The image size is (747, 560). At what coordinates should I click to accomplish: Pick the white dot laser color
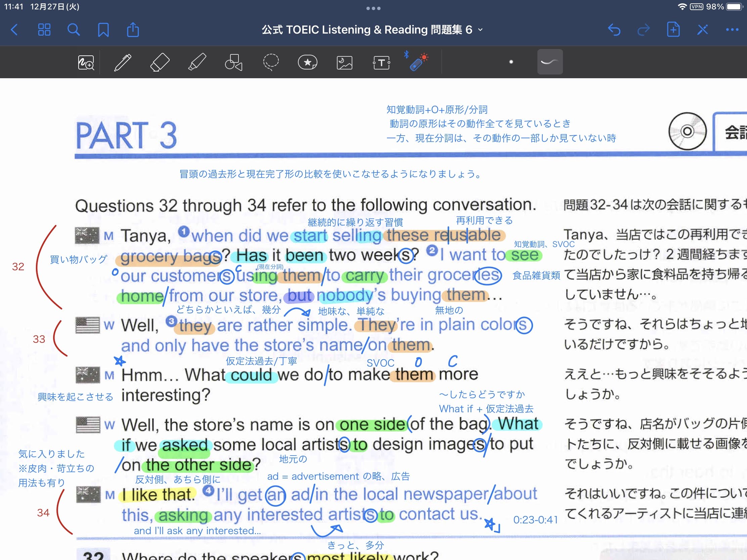(511, 62)
